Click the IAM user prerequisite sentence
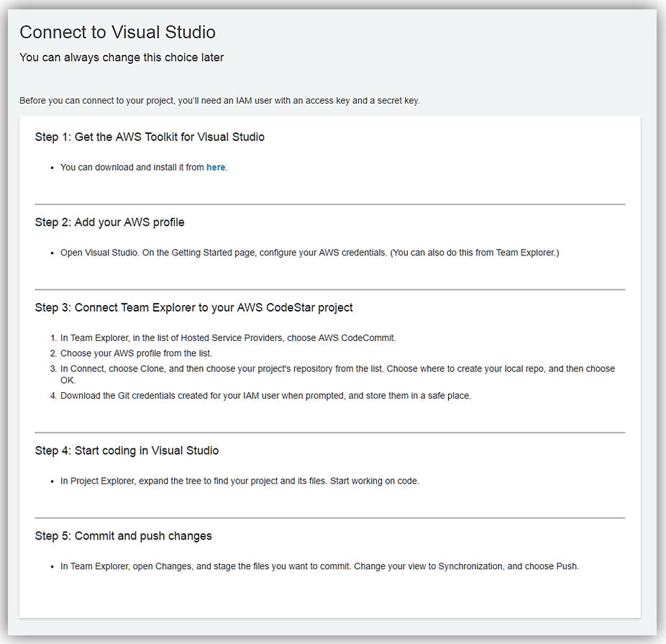 pos(219,101)
